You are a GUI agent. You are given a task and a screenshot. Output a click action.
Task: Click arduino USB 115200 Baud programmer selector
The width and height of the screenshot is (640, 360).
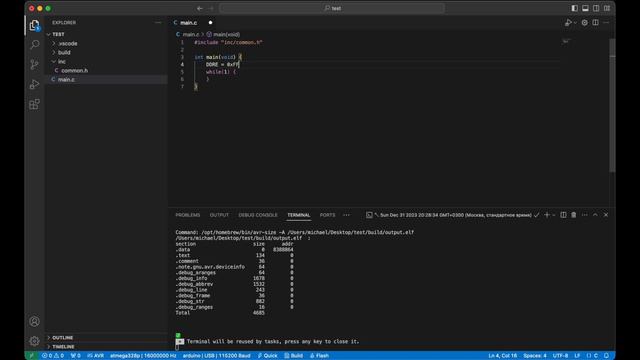coord(216,356)
